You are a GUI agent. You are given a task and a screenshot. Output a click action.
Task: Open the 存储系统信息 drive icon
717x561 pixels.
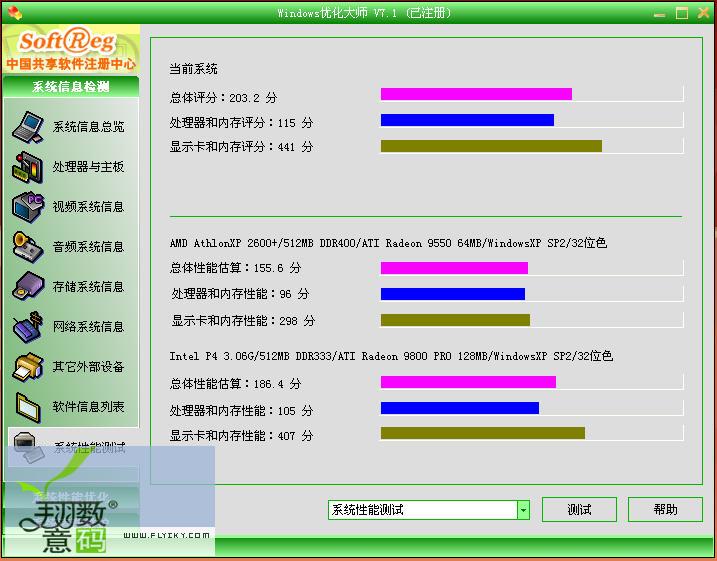(28, 287)
